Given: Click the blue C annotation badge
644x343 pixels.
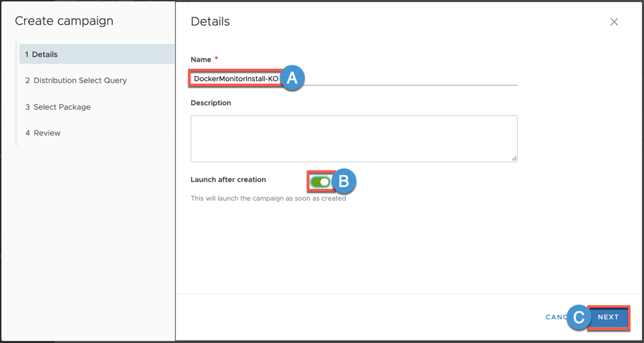Looking at the screenshot, I should click(x=578, y=317).
